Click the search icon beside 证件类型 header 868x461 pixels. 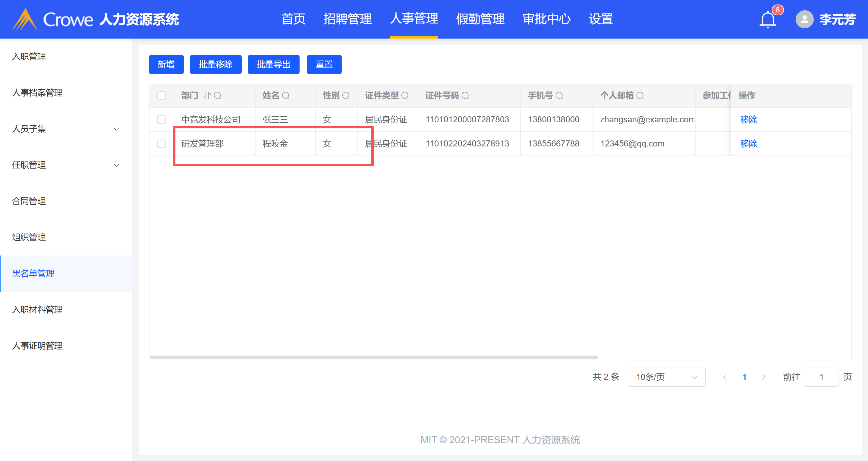tap(405, 96)
